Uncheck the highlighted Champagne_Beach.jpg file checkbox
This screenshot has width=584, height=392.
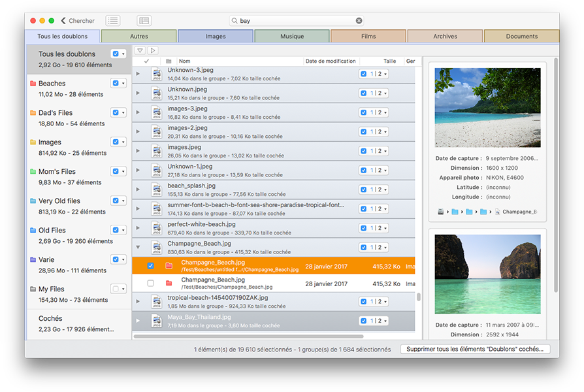(x=150, y=266)
